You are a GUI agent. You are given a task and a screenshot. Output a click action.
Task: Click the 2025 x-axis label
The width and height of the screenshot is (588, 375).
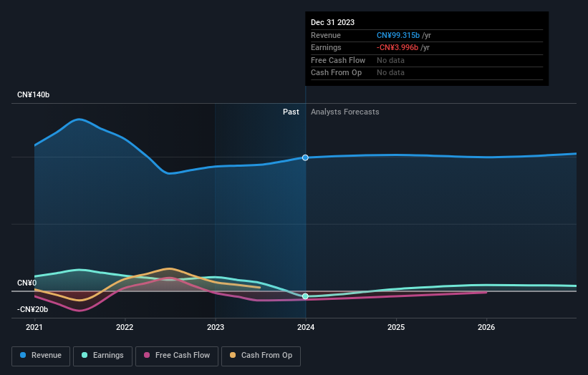pyautogui.click(x=396, y=328)
